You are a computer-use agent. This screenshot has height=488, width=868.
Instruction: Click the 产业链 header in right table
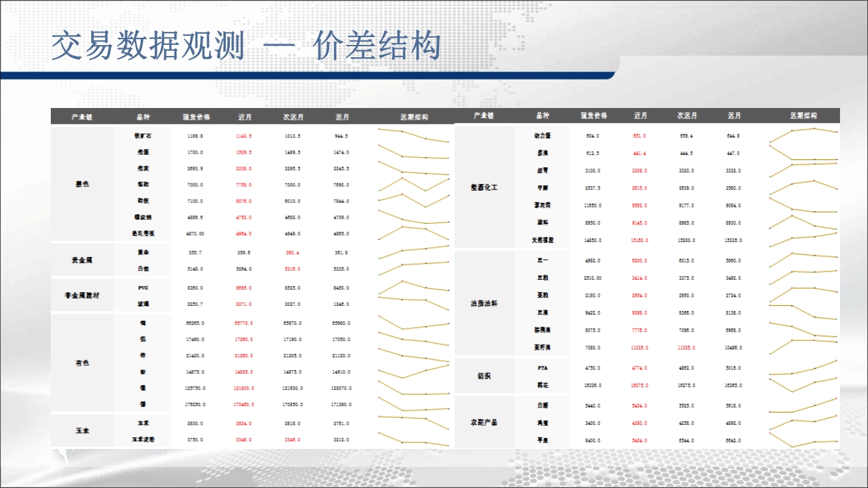tap(484, 116)
